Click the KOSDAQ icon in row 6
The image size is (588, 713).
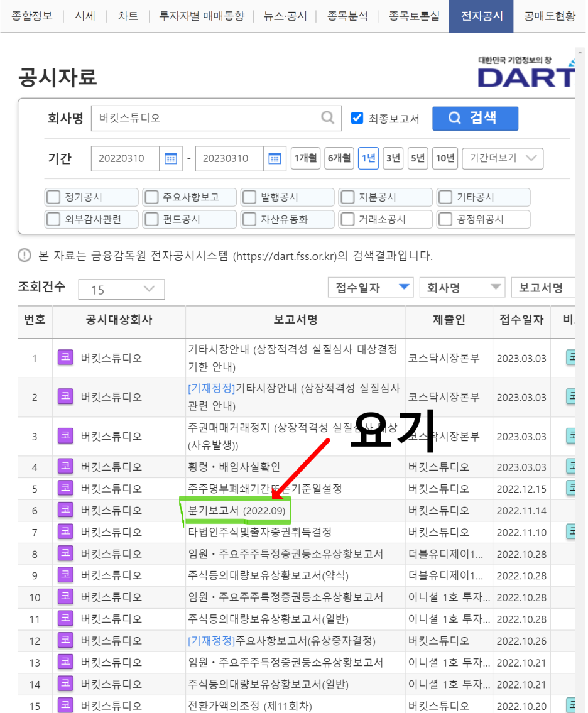coord(65,510)
